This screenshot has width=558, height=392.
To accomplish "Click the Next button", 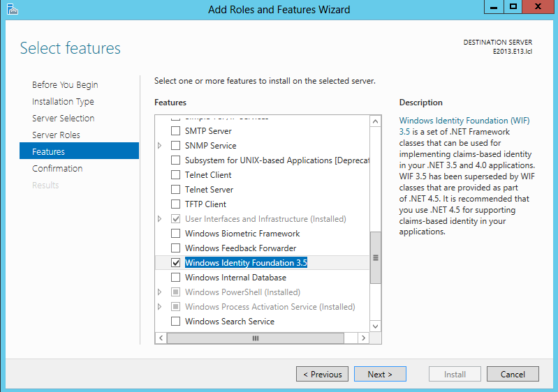I will [x=380, y=374].
